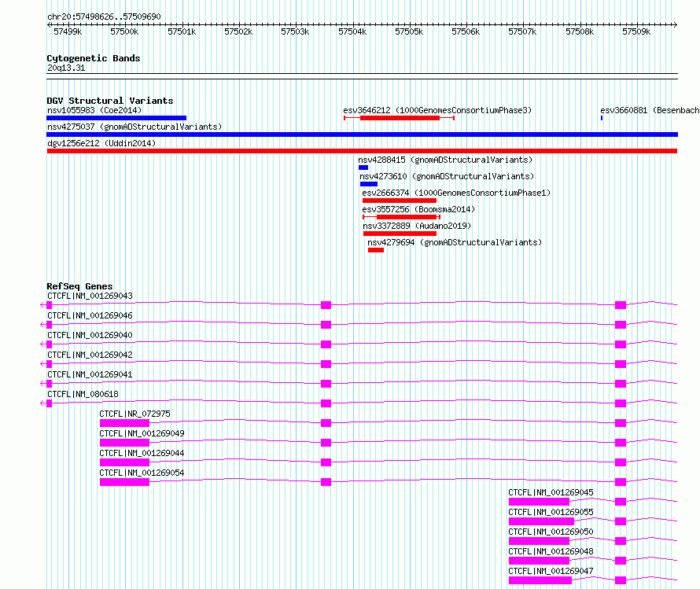The image size is (700, 589).
Task: Click the 57500k ruler label
Action: click(124, 31)
